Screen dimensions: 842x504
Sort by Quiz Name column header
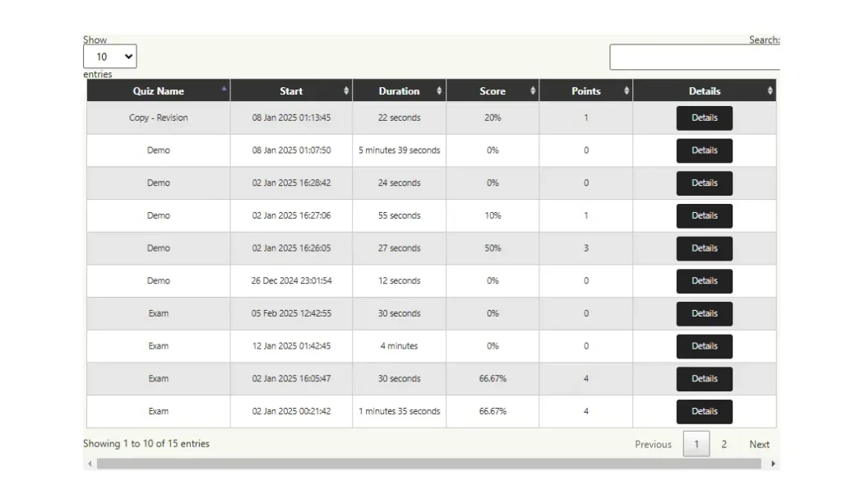pyautogui.click(x=159, y=90)
